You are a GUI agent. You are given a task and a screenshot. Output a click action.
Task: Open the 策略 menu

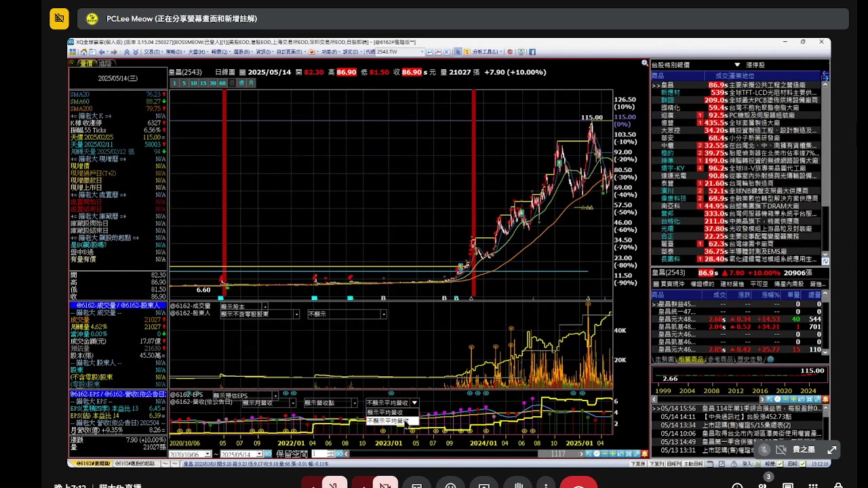click(175, 52)
